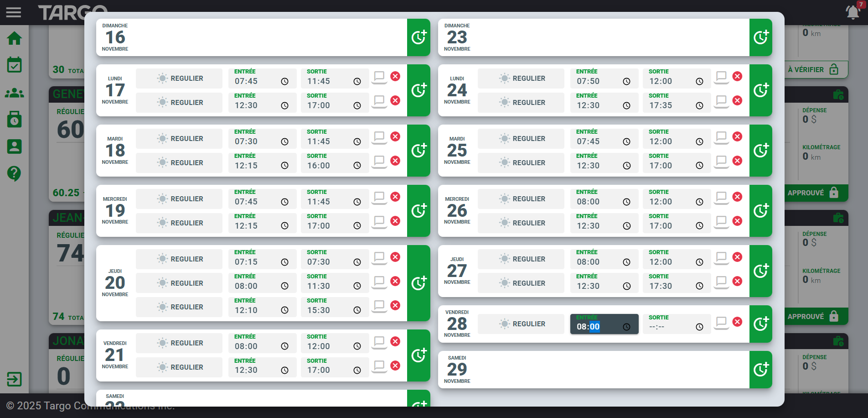
Task: Click REGULIER type of Jeudi 20 third shift
Action: pyautogui.click(x=179, y=307)
